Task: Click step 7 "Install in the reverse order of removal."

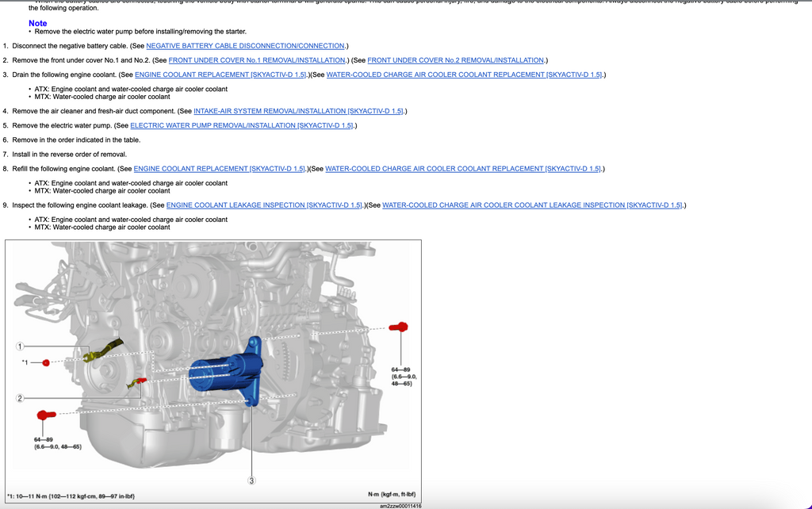Action: [70, 155]
